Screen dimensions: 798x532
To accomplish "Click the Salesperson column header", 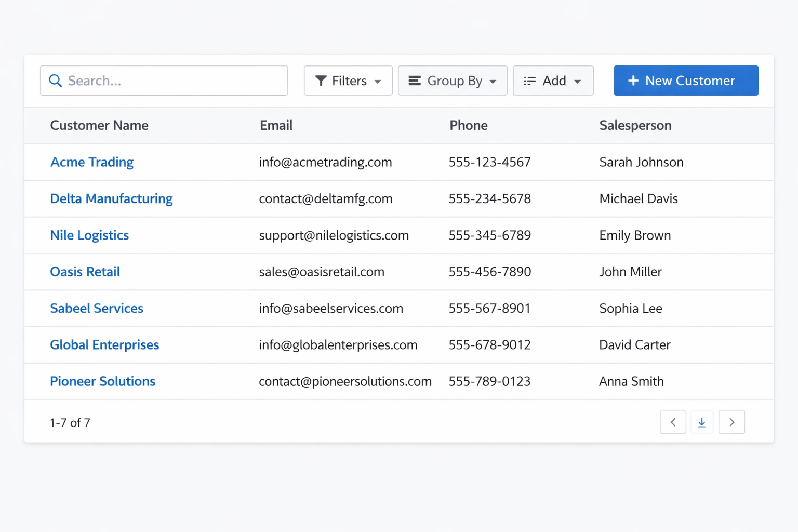I will 635,125.
